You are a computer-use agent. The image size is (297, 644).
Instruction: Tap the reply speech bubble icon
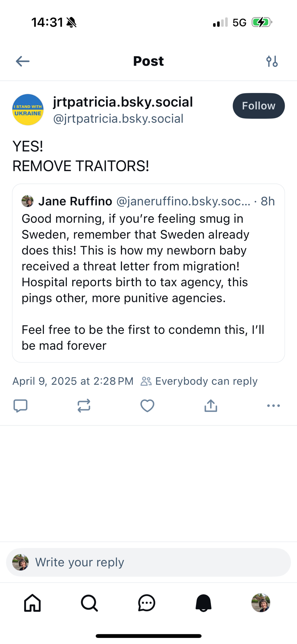[x=20, y=406]
